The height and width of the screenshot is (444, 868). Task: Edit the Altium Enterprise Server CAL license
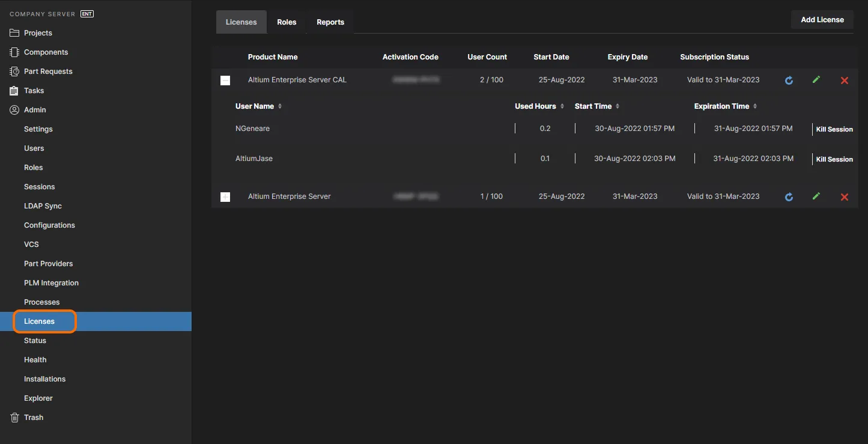point(816,79)
